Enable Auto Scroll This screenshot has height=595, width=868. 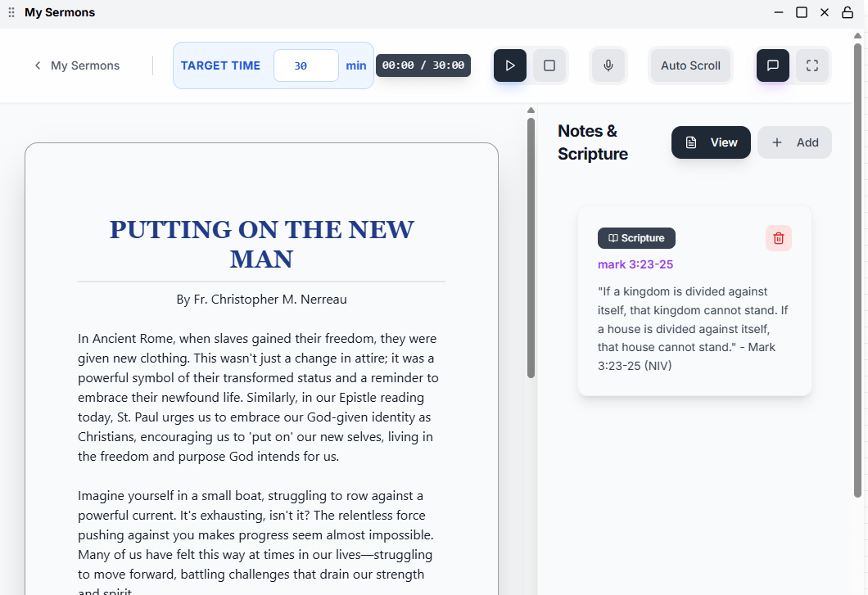[x=690, y=65]
